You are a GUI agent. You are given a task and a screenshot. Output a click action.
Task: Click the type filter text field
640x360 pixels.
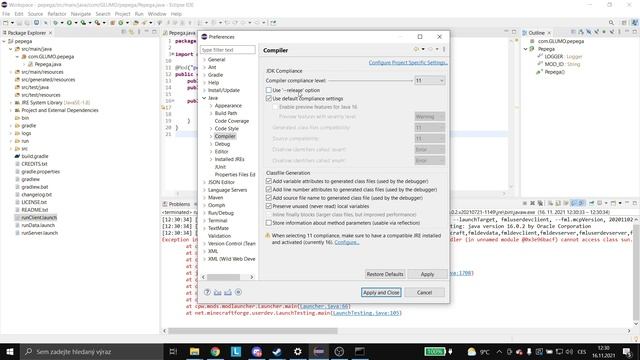pos(228,49)
